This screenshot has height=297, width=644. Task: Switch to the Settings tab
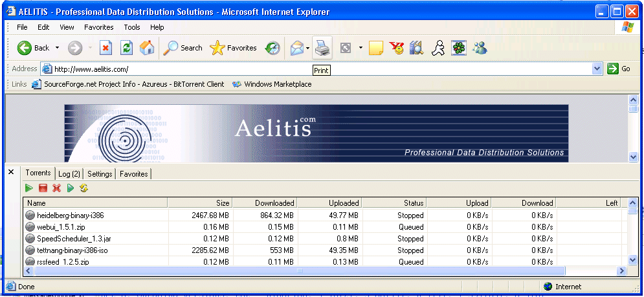pos(100,174)
